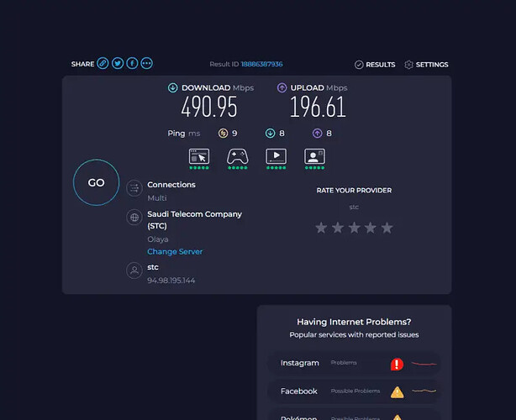Open the Facebook possible problems row
The width and height of the screenshot is (516, 420).
pyautogui.click(x=354, y=391)
